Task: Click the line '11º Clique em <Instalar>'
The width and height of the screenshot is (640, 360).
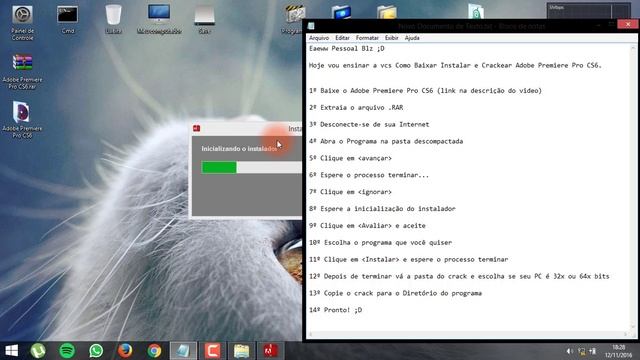Action: 409,259
